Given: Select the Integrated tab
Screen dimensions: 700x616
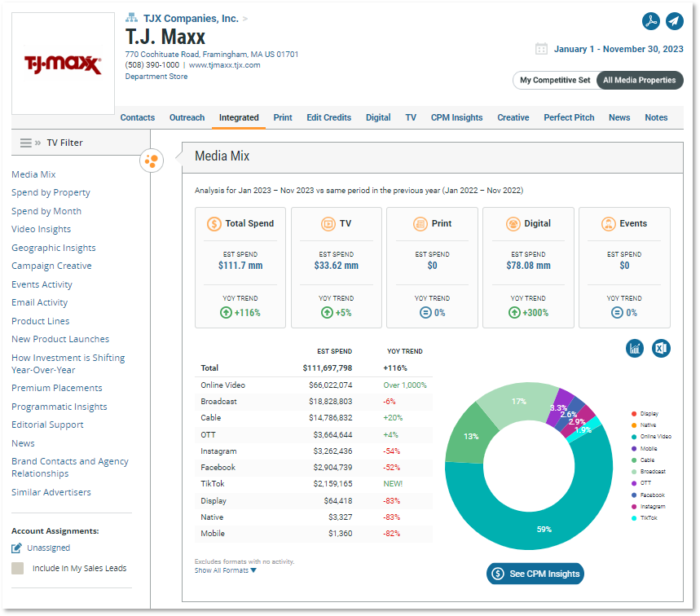Looking at the screenshot, I should [x=239, y=117].
